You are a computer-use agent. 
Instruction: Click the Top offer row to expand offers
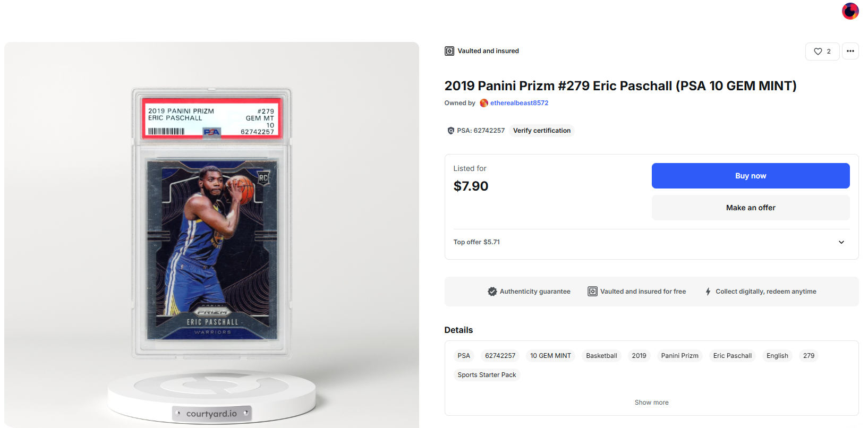[651, 242]
